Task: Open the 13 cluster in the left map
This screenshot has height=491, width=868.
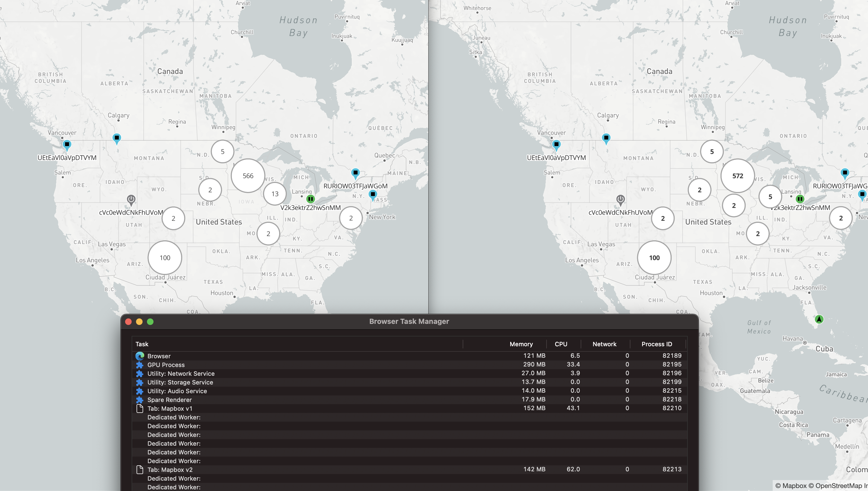Action: click(x=275, y=194)
